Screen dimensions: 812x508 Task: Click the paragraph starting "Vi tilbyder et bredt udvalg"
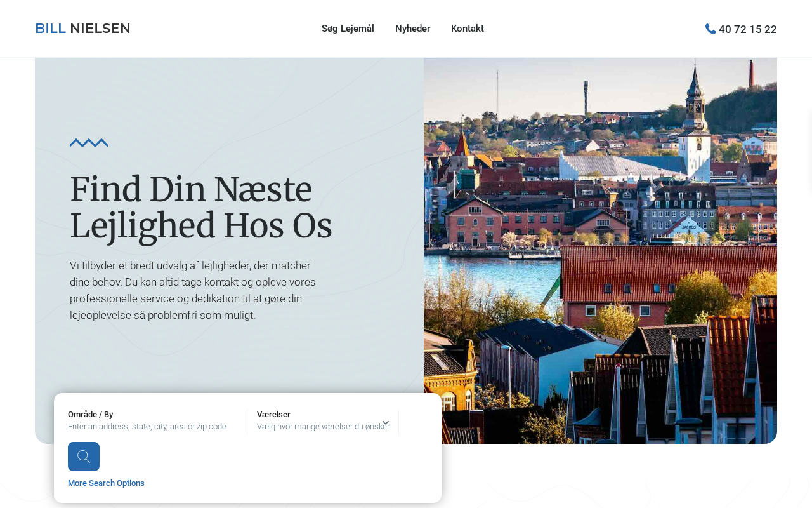coord(193,290)
